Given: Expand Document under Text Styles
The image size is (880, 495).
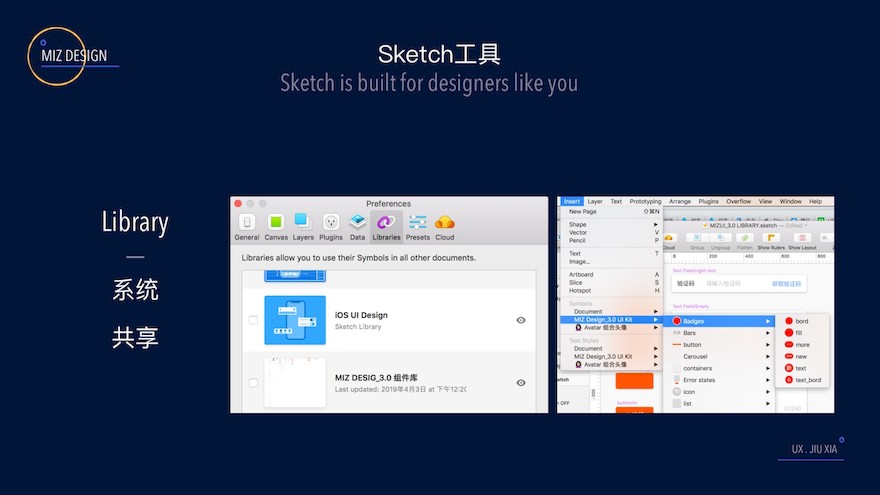Looking at the screenshot, I should click(x=612, y=349).
